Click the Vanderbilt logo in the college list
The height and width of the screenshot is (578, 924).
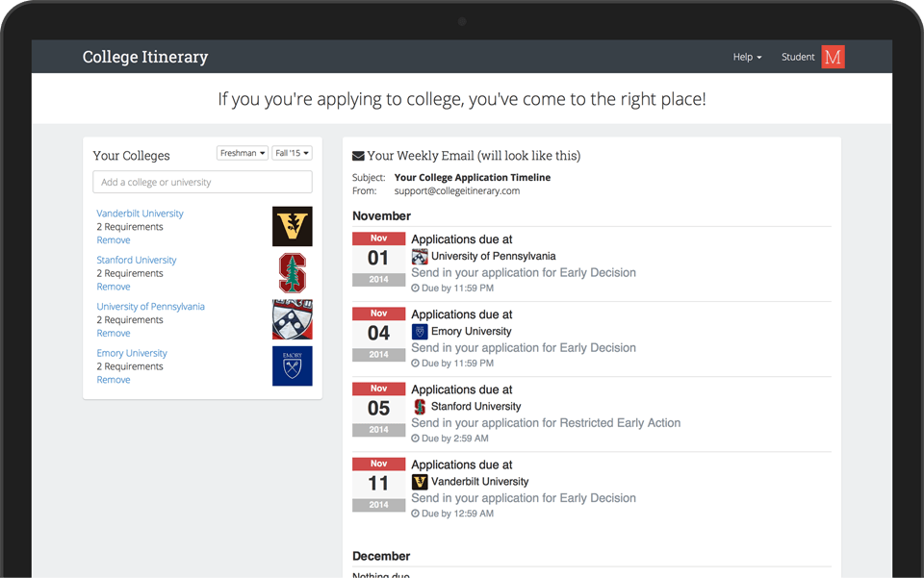(x=292, y=227)
